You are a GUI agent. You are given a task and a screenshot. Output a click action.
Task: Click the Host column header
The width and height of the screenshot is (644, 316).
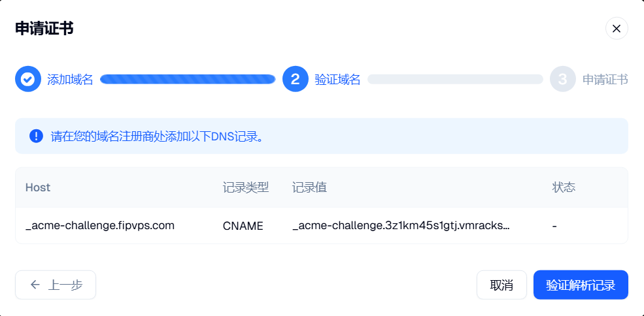tap(38, 187)
